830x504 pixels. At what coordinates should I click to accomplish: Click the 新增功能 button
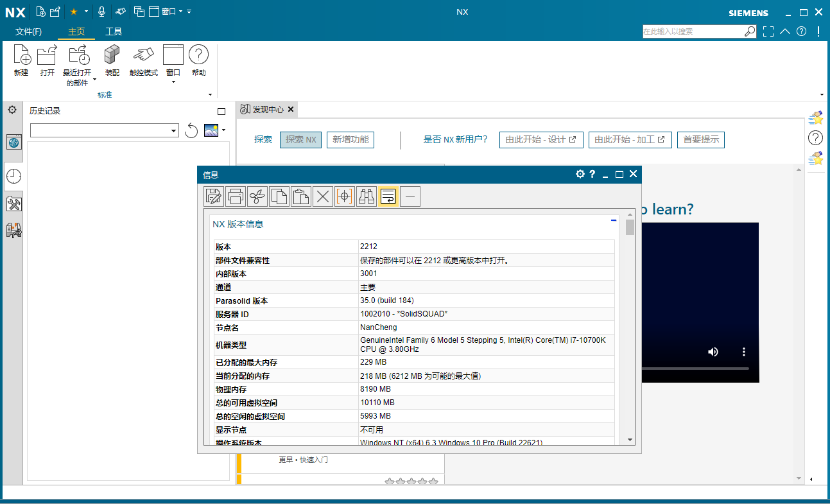coord(350,139)
